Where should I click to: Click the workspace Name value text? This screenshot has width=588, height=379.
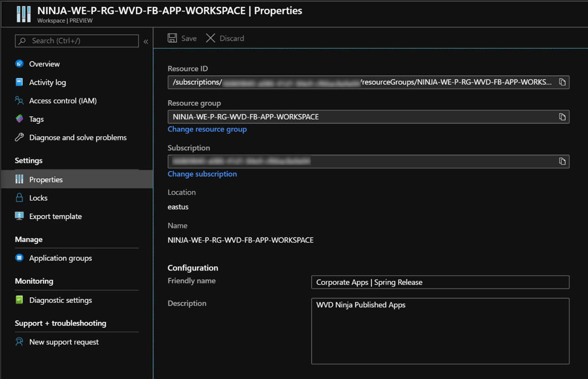[241, 240]
